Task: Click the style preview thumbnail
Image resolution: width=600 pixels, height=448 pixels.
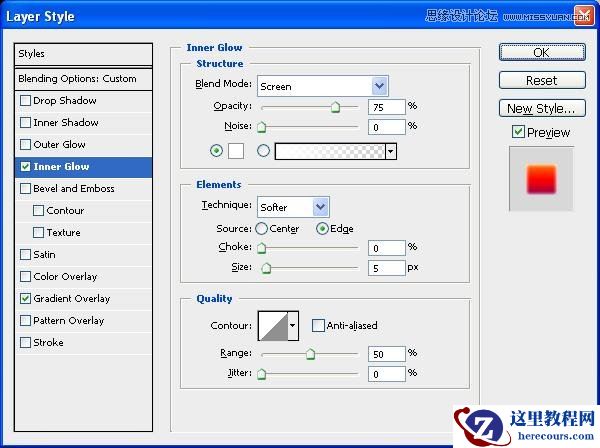Action: tap(541, 179)
